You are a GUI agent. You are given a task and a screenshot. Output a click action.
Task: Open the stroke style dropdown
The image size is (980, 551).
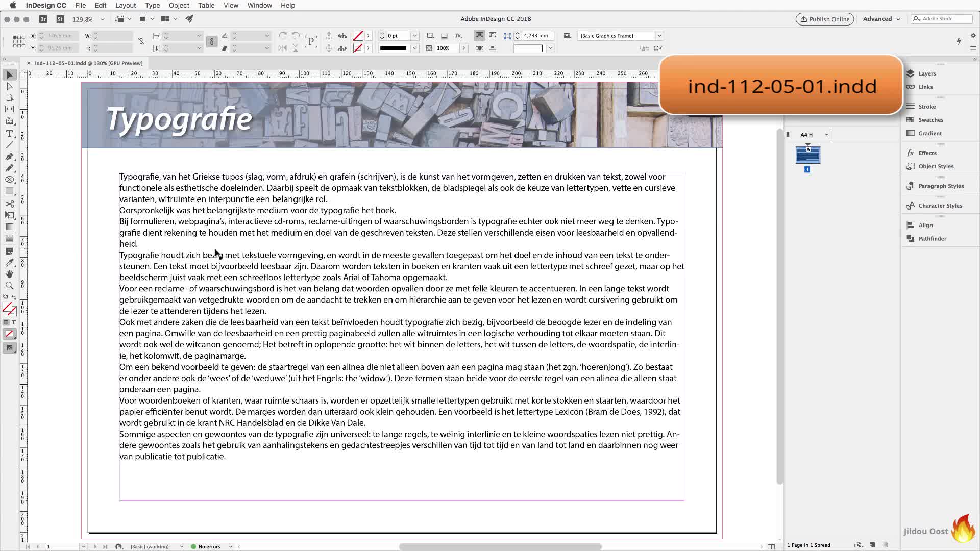tap(415, 48)
